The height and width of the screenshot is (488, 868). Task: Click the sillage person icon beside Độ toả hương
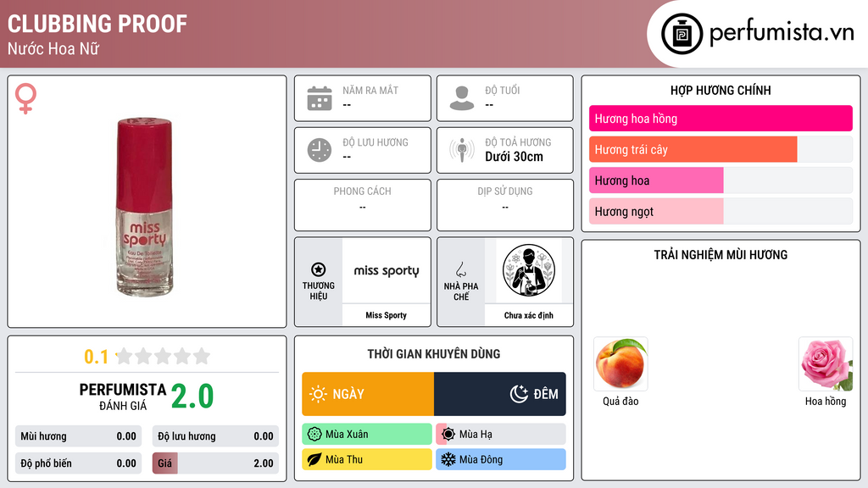pos(462,150)
